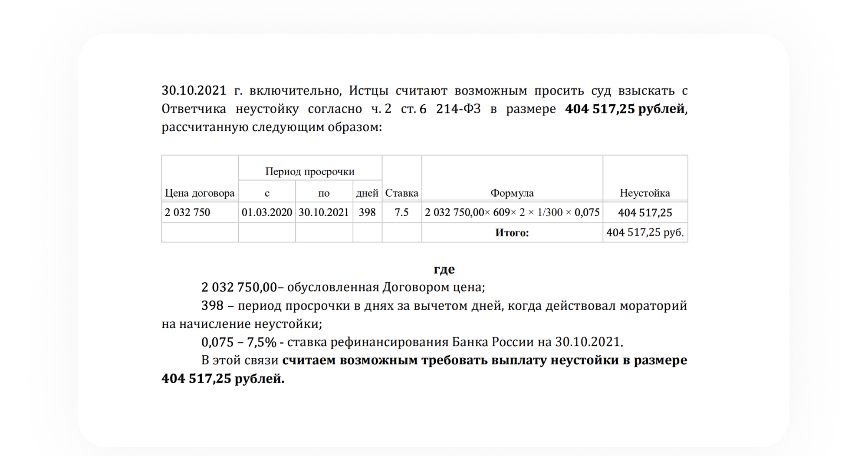The width and height of the screenshot is (868, 456).
Task: Click the bold centered word 'где'
Action: (444, 269)
